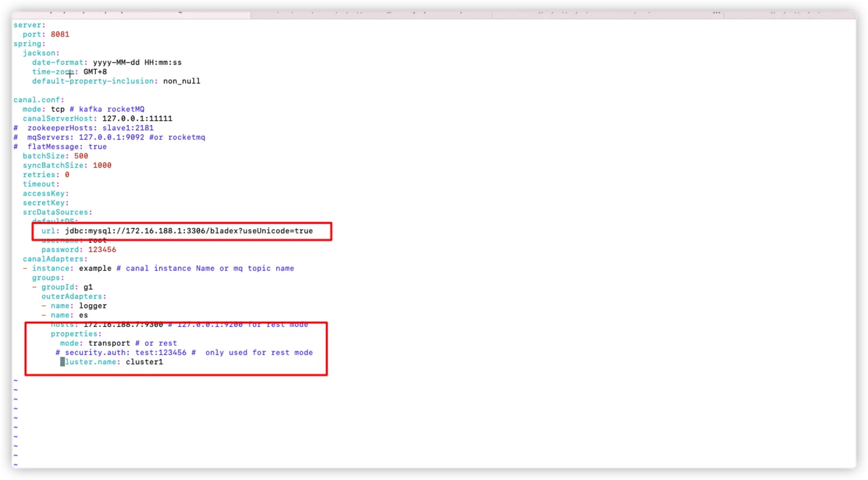Click the 'properties:' key
868x480 pixels.
click(76, 334)
